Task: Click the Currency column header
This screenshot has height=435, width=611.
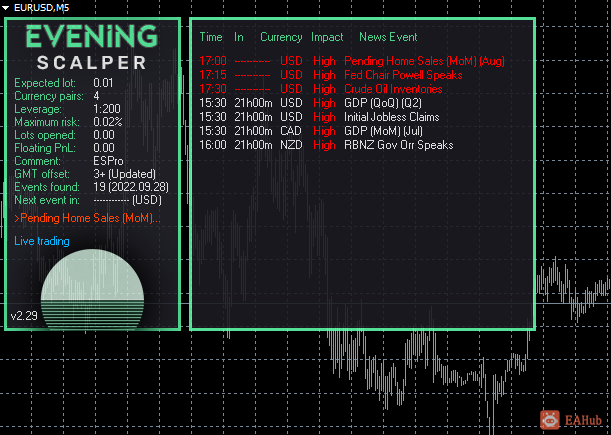Action: tap(281, 37)
